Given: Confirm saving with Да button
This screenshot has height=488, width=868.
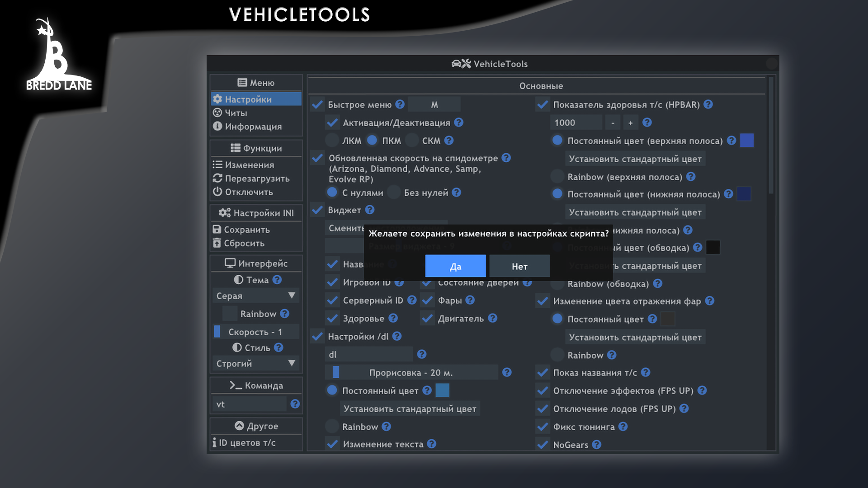Looking at the screenshot, I should 455,266.
